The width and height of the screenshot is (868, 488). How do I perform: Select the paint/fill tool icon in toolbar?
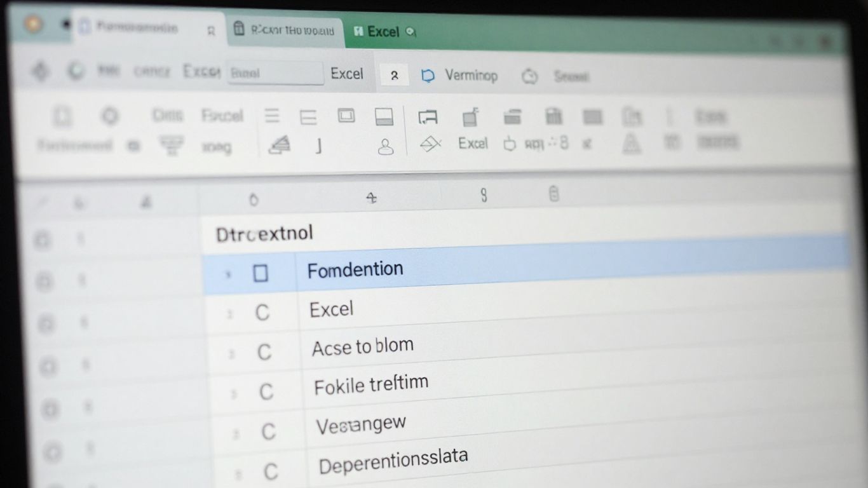[x=280, y=146]
